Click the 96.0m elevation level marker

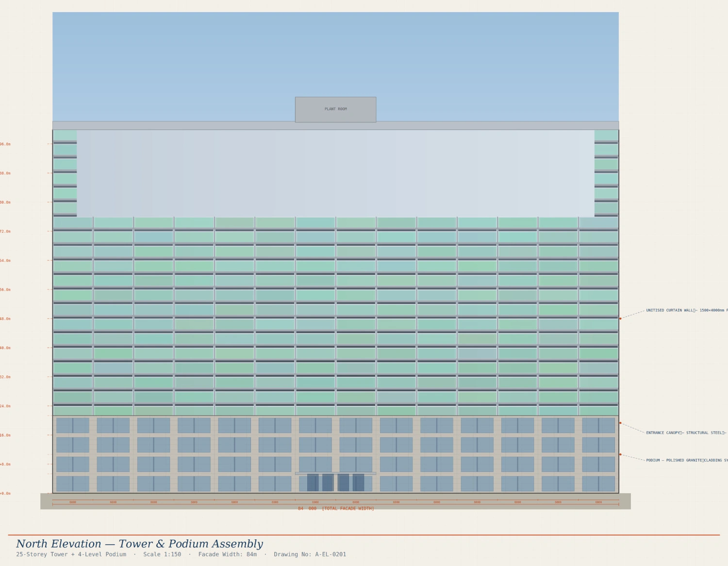pyautogui.click(x=4, y=144)
